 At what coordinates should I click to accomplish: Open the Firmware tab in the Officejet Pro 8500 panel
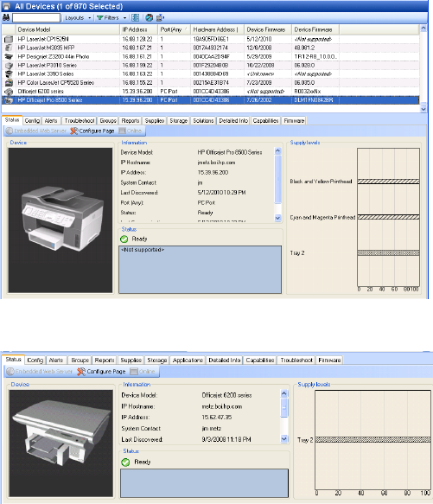pyautogui.click(x=294, y=121)
